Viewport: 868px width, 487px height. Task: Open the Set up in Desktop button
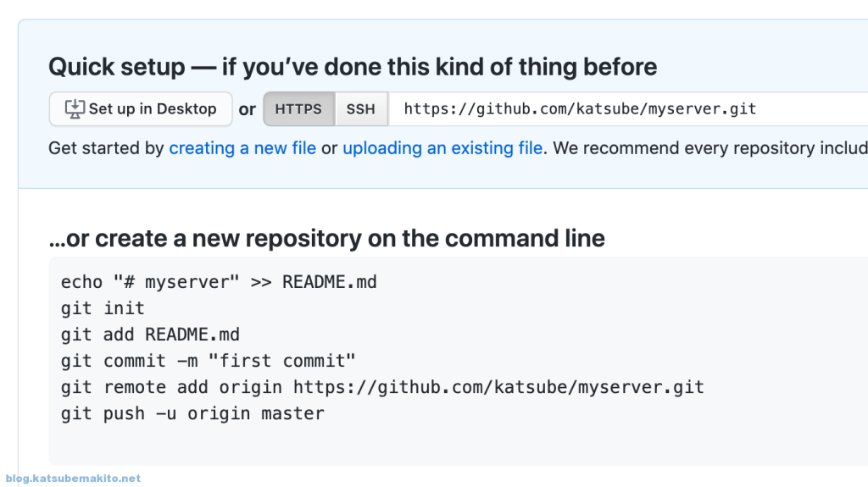[141, 109]
